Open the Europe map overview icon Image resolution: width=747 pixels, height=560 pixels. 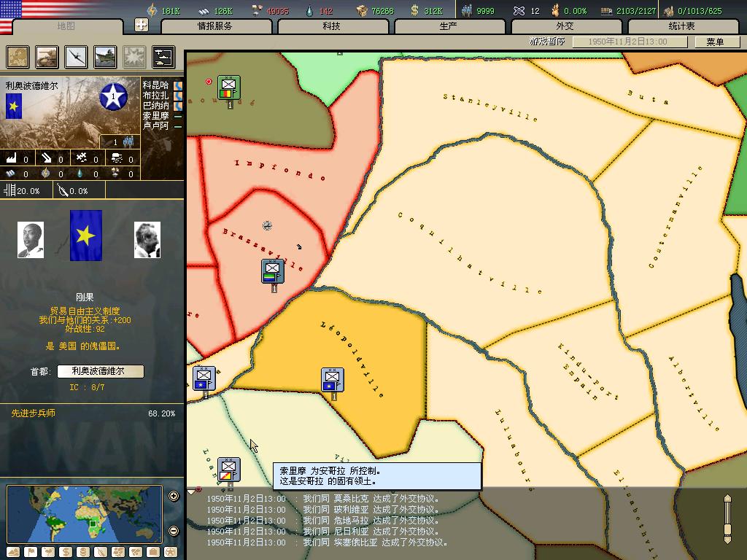pyautogui.click(x=18, y=57)
